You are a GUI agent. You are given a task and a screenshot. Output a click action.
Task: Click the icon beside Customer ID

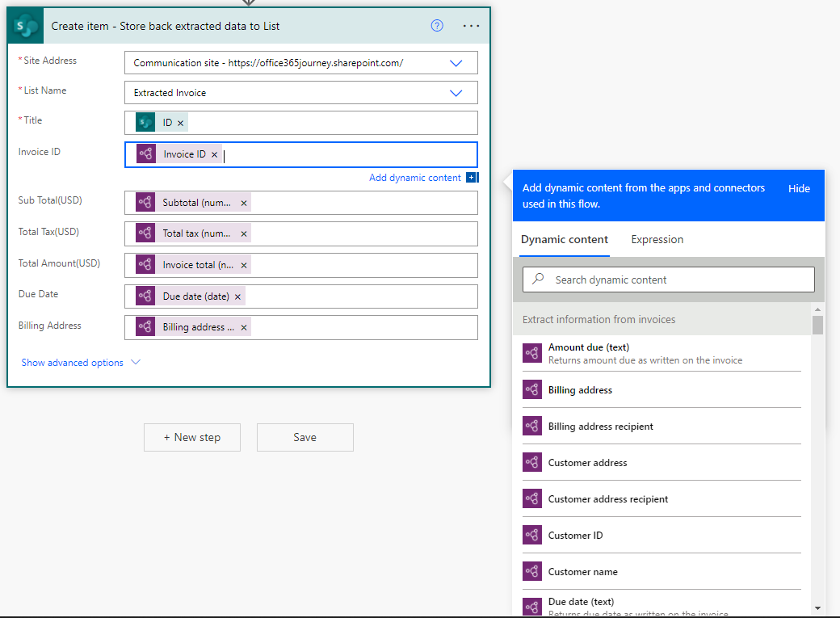coord(532,535)
